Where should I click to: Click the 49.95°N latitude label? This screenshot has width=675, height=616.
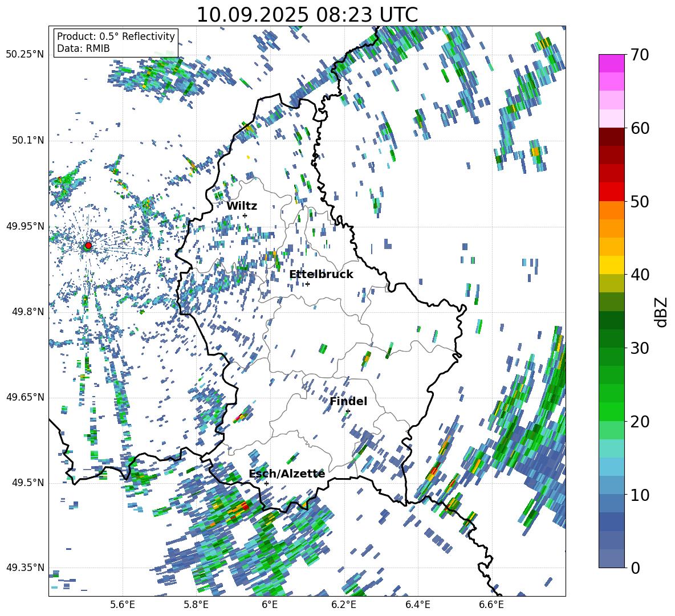pos(25,226)
